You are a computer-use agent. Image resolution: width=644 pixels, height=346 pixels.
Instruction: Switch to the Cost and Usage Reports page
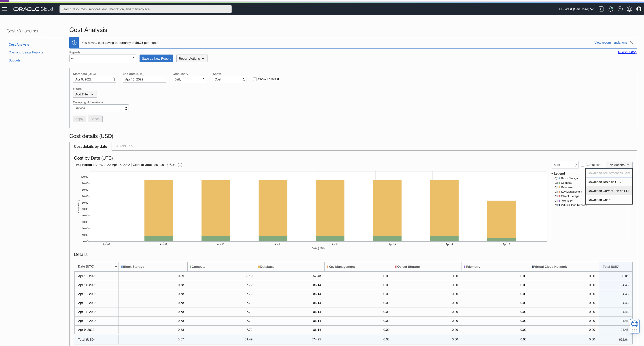pos(26,52)
